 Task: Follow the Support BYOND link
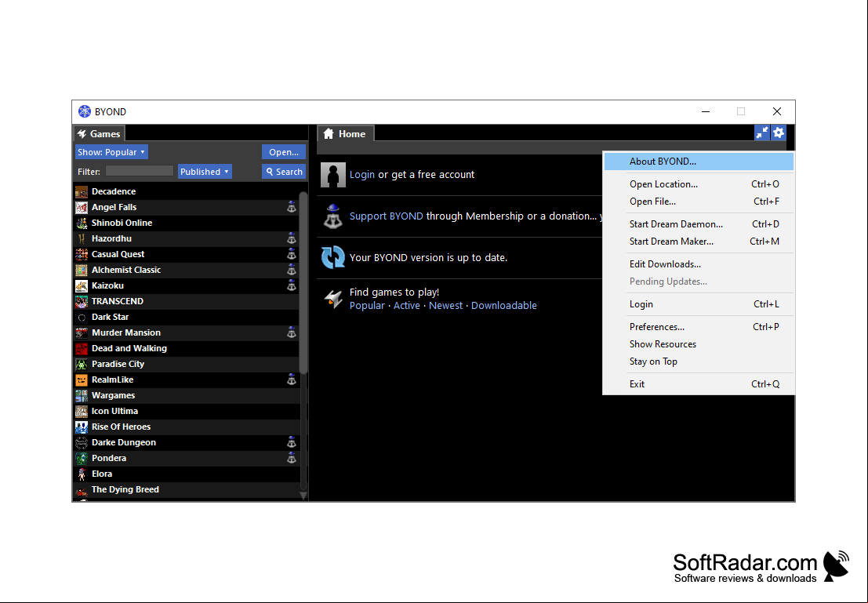[387, 216]
